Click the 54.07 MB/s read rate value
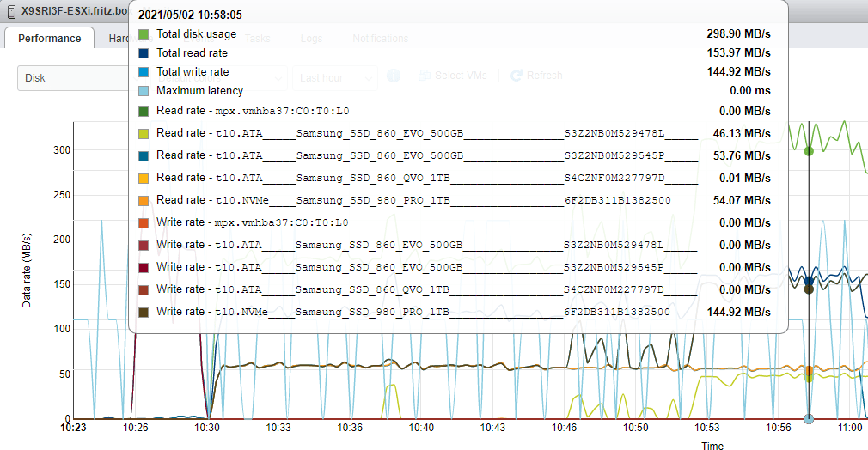 pyautogui.click(x=742, y=200)
